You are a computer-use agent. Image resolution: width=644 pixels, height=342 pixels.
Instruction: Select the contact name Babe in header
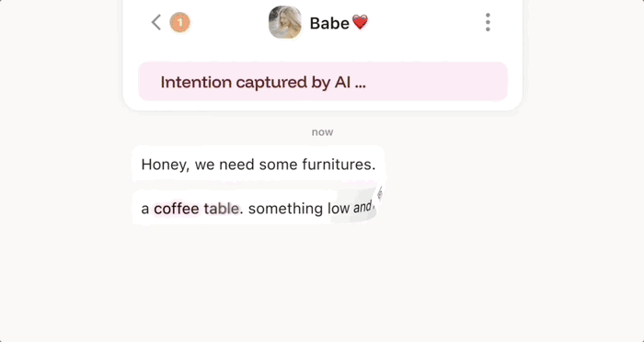coord(329,23)
